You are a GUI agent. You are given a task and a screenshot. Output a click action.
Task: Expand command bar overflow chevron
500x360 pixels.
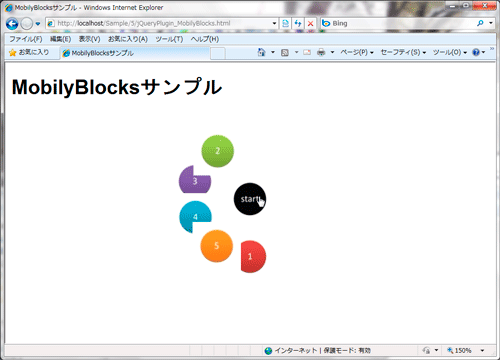492,49
